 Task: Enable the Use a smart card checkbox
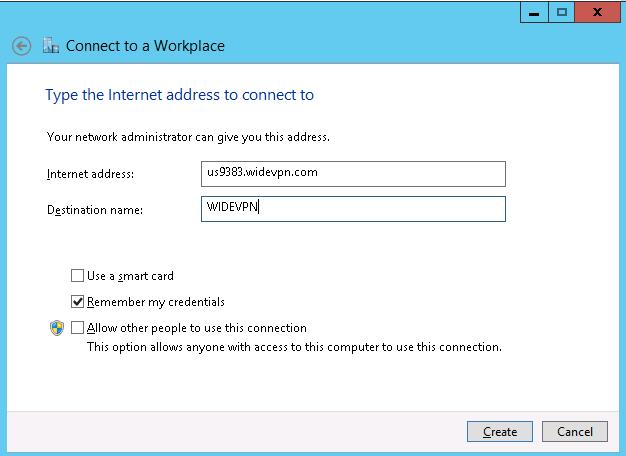(x=78, y=276)
